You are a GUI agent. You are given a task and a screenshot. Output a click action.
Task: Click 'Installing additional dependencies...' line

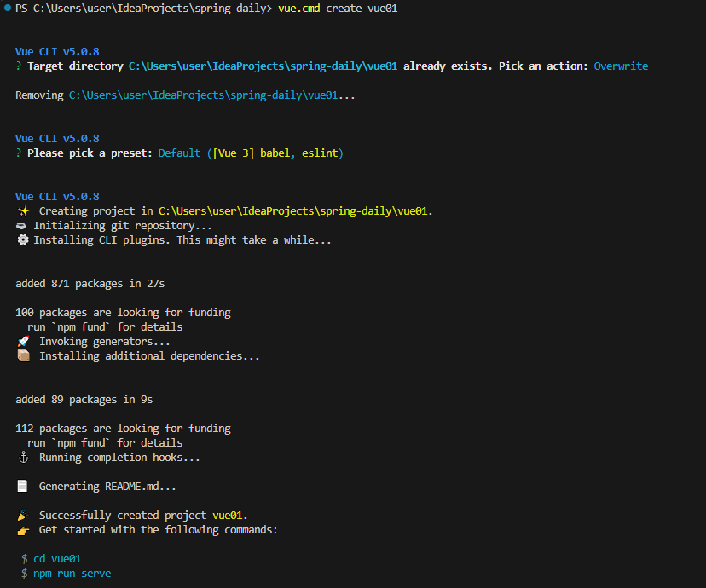[149, 356]
